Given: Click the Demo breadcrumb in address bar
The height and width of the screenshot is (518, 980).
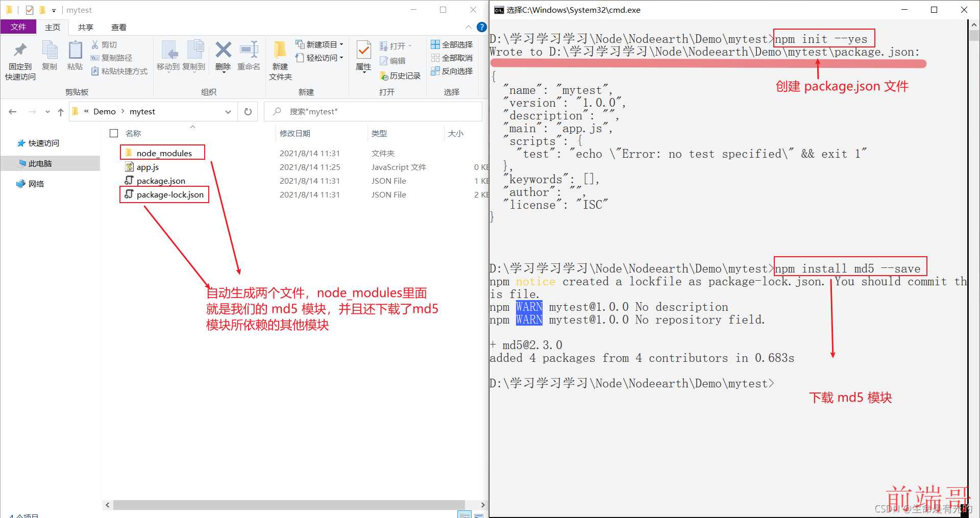Looking at the screenshot, I should coord(105,112).
